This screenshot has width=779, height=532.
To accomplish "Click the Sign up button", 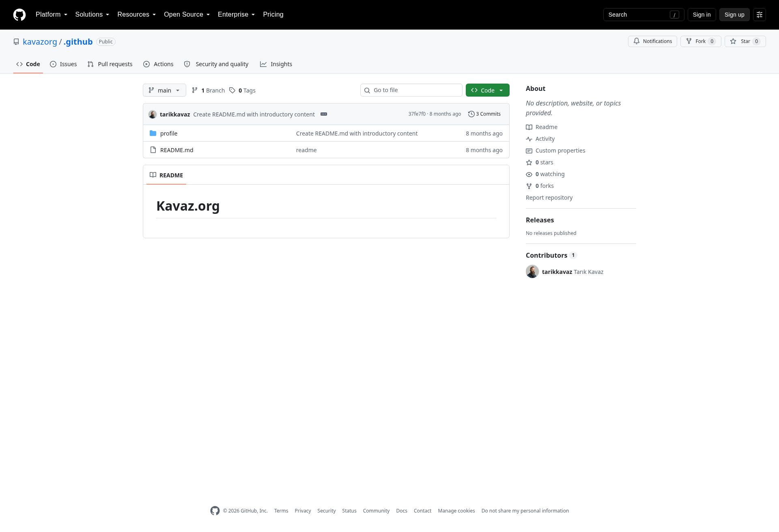I will pyautogui.click(x=734, y=15).
